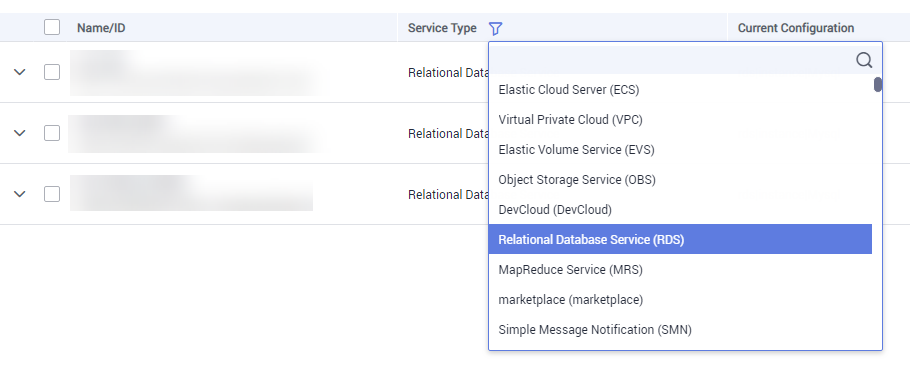Choose MapReduce Service (MRS) option

[x=680, y=269]
